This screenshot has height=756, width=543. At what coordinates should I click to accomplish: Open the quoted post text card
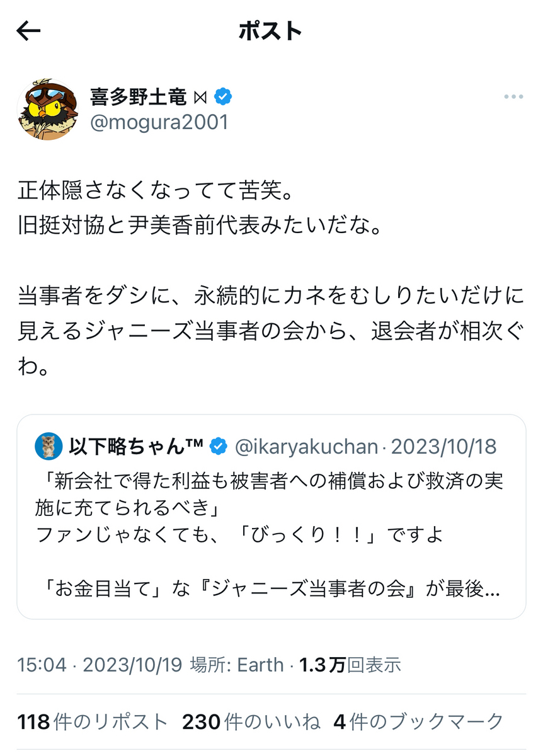[271, 517]
